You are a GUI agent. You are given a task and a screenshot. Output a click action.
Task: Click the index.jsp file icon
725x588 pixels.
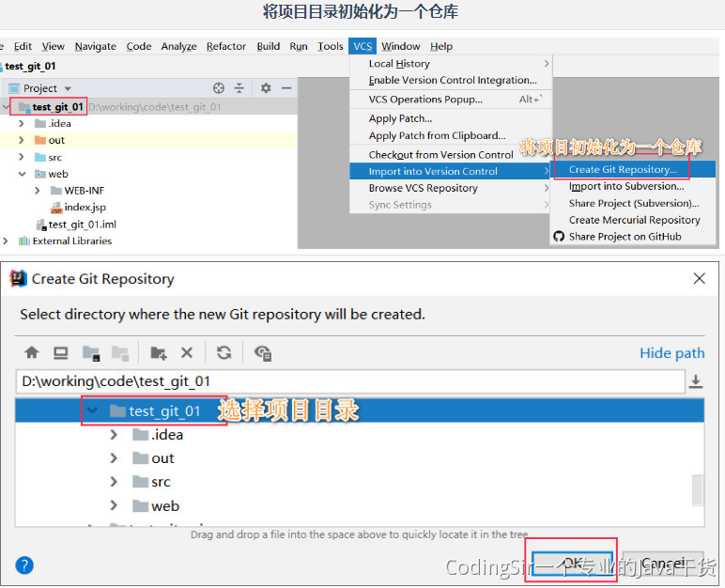56,208
